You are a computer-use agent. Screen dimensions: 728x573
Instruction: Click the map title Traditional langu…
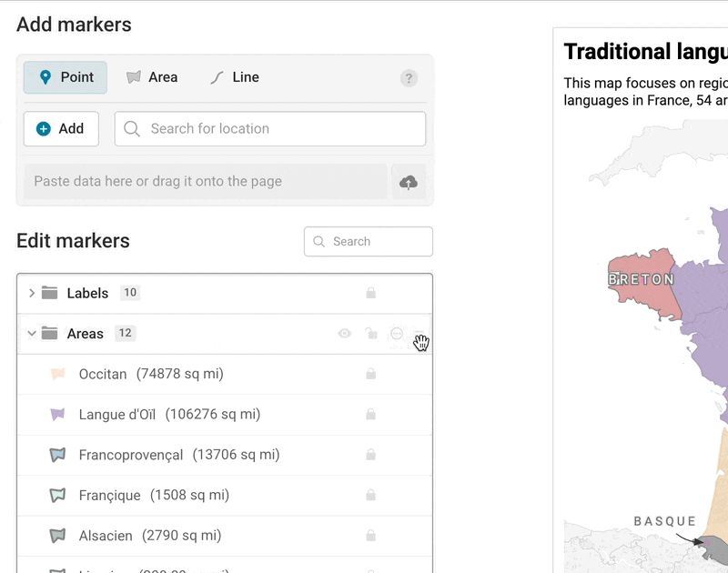point(646,52)
